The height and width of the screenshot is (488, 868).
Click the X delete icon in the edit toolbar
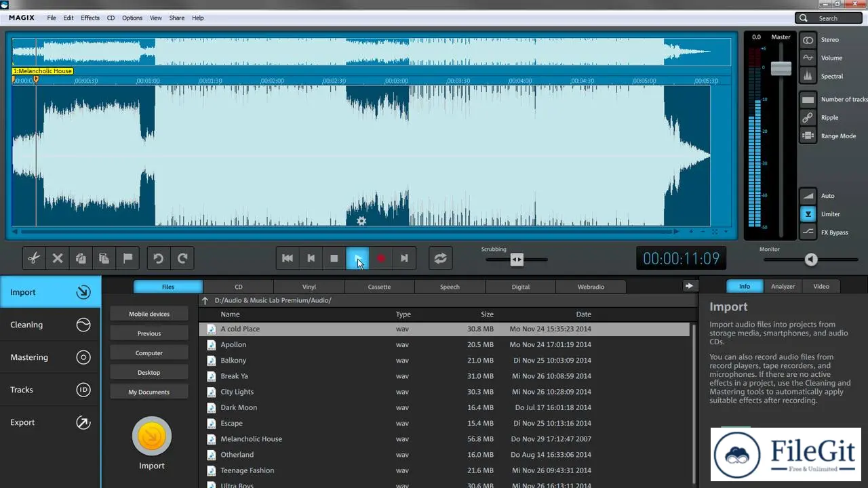tap(58, 258)
